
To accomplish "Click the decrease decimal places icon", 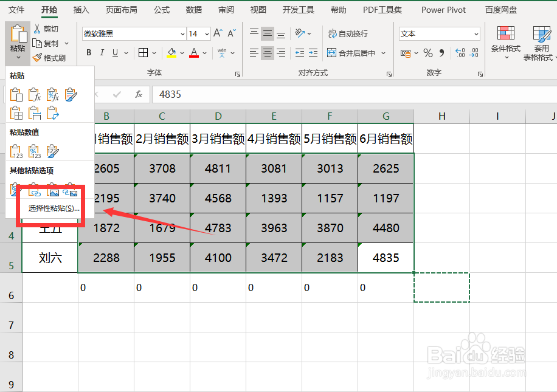I will click(474, 53).
